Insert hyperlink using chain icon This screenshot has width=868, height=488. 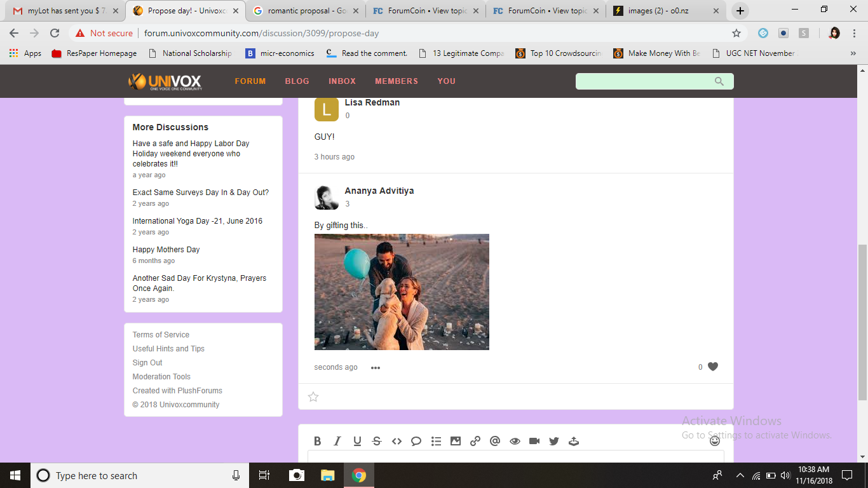pyautogui.click(x=475, y=441)
